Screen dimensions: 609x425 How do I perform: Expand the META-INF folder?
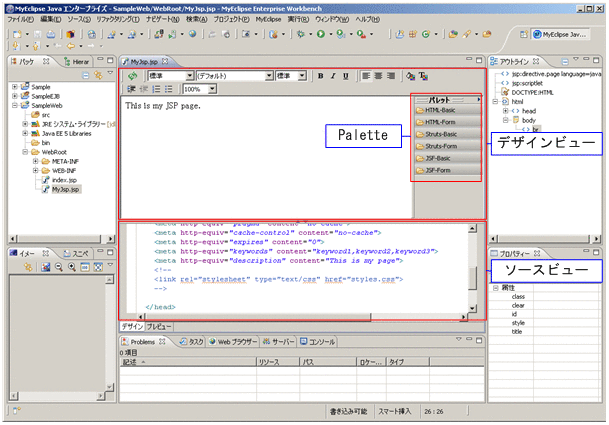(35, 161)
